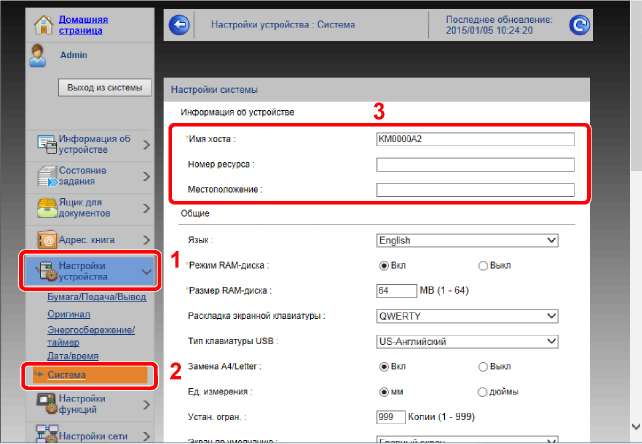Click the refresh icon beside last update time
642x444 pixels.
pyautogui.click(x=579, y=26)
